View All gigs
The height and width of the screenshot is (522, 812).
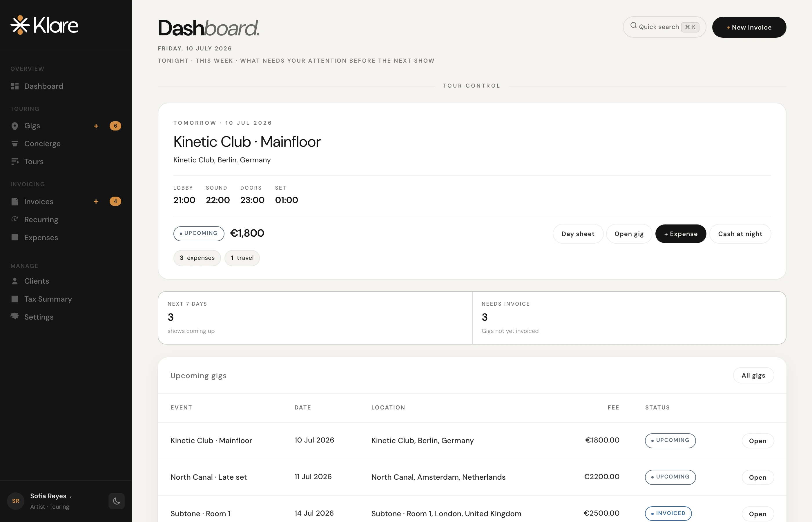(753, 375)
